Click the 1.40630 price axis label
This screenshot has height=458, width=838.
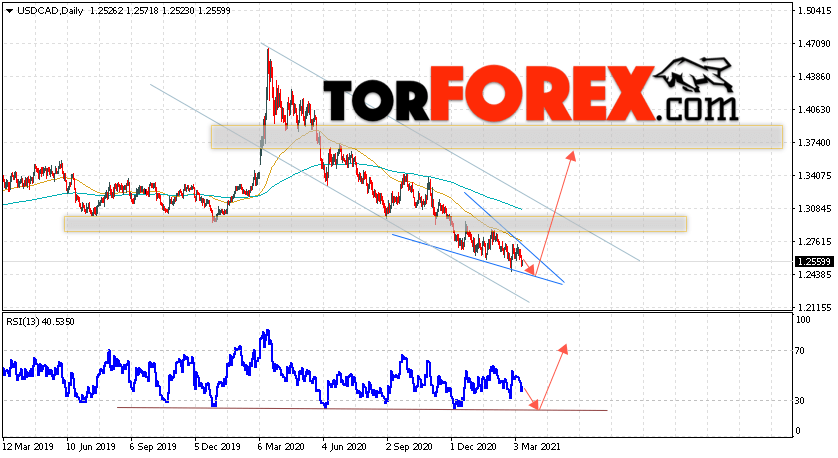pos(814,110)
